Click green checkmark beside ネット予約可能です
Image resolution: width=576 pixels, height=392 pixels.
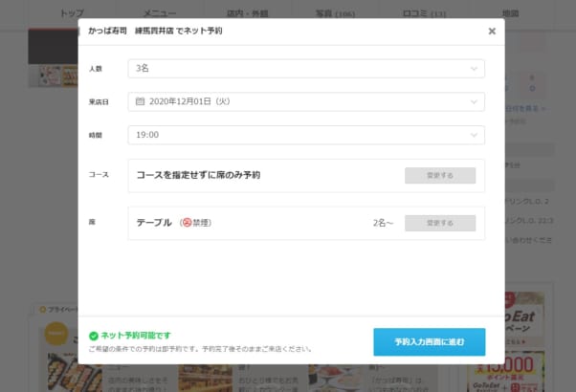(94, 336)
